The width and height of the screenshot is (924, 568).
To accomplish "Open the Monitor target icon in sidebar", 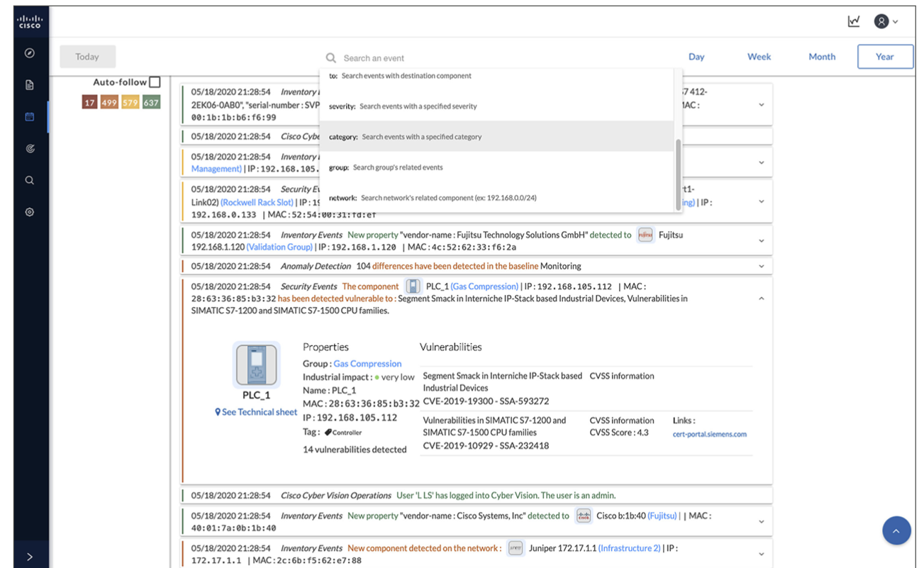I will (30, 149).
